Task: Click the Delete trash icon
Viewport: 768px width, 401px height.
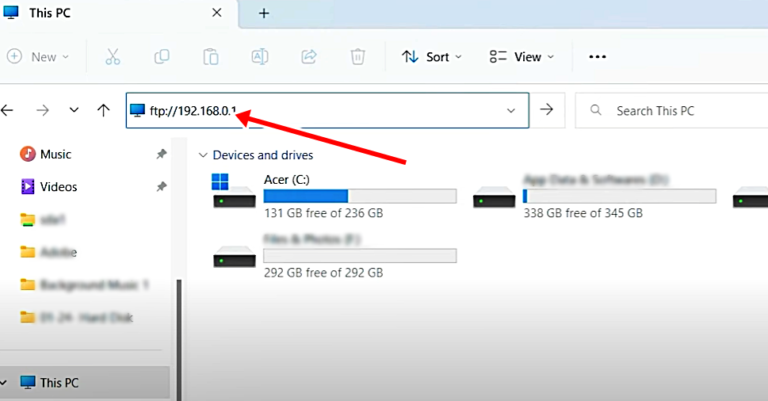Action: pos(358,57)
